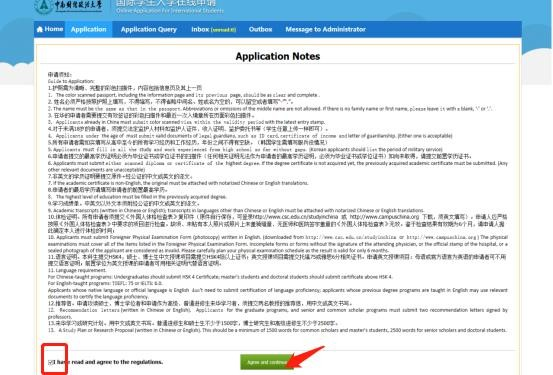Click the Agree and continue button
The height and width of the screenshot is (375, 553).
click(x=267, y=362)
